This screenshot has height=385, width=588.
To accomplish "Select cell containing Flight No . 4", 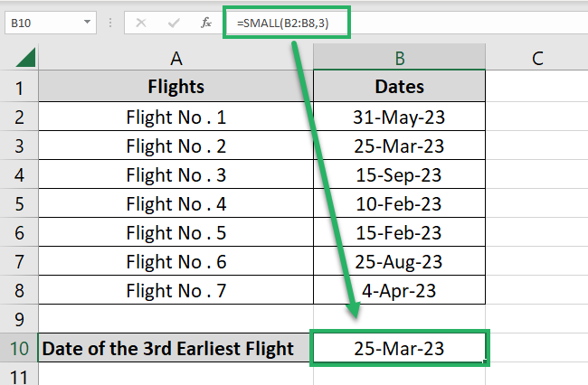I will click(x=176, y=204).
